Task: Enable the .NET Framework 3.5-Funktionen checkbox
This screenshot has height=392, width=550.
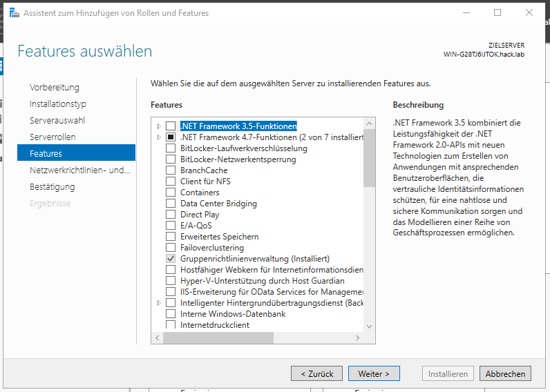Action: click(171, 126)
